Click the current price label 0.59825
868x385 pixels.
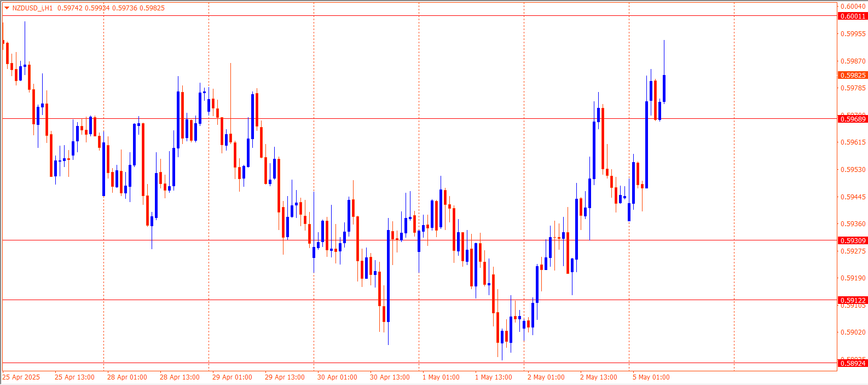853,75
